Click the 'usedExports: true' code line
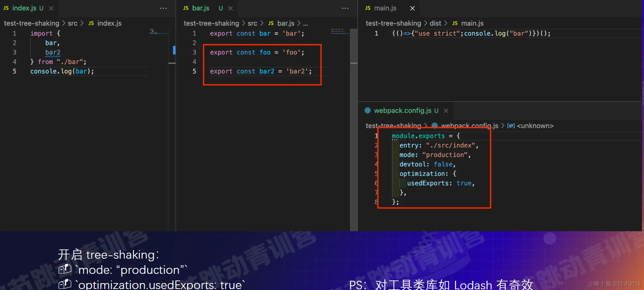Image resolution: width=644 pixels, height=290 pixels. (x=441, y=183)
